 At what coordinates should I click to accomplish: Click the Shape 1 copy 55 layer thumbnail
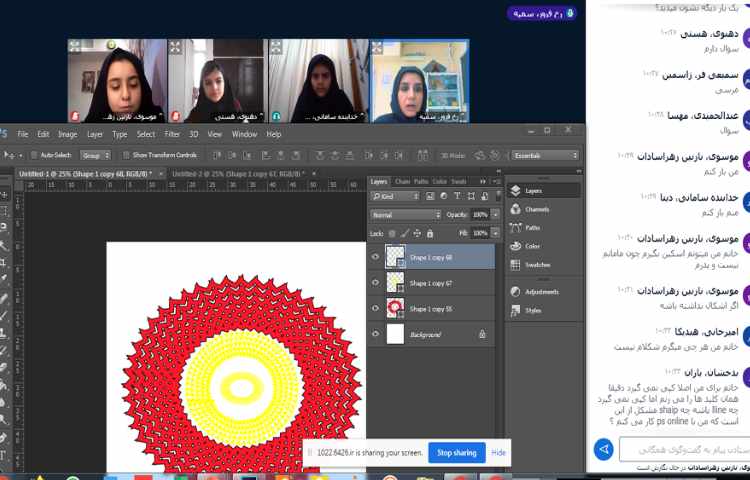(x=395, y=308)
